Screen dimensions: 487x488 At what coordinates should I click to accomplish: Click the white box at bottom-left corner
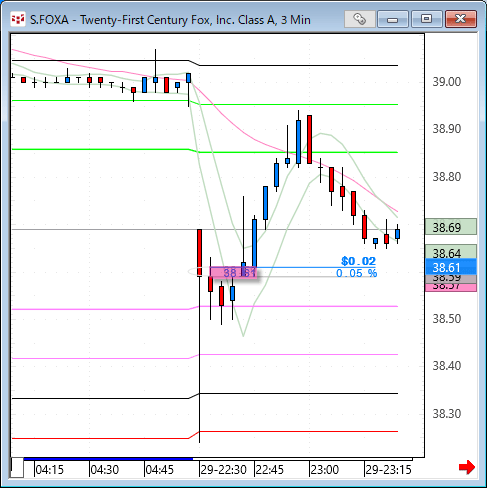pyautogui.click(x=17, y=468)
